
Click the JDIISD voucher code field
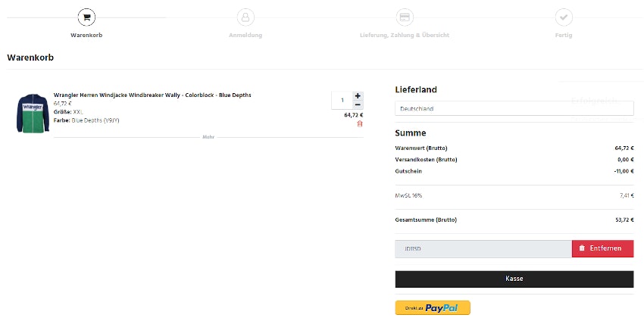tap(483, 248)
